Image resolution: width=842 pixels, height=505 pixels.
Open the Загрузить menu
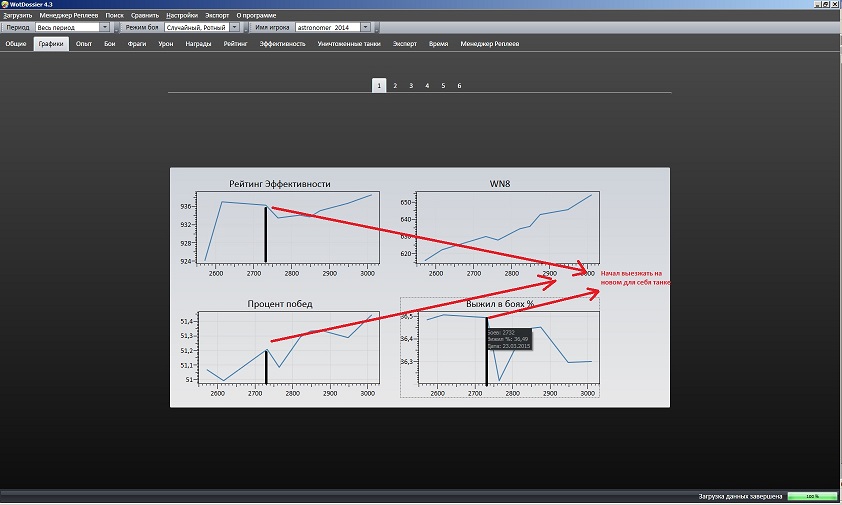[x=18, y=16]
